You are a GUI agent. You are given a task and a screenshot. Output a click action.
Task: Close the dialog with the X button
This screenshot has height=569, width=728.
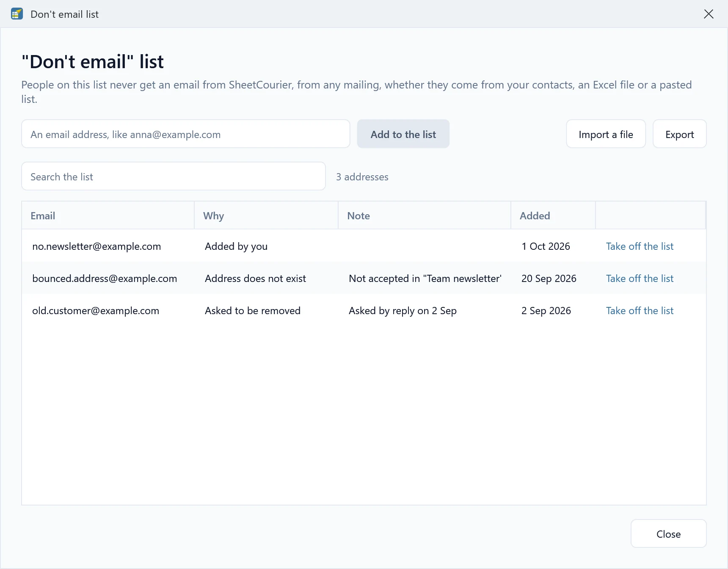[x=709, y=14]
